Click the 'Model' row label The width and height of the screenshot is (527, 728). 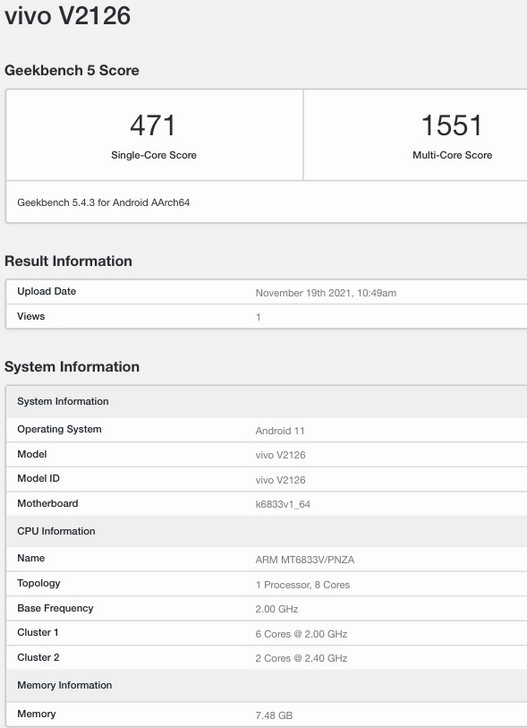(x=32, y=454)
